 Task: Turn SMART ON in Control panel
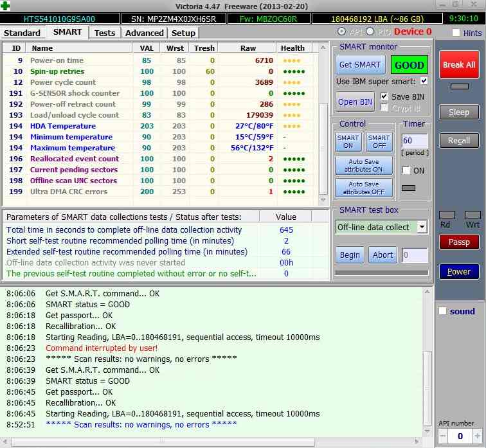pos(348,141)
